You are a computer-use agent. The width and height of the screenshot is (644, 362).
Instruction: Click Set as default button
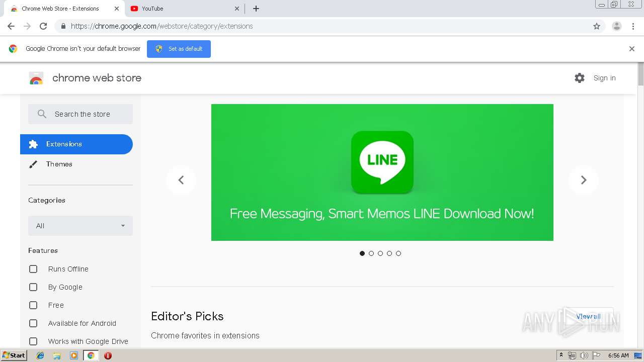point(179,49)
